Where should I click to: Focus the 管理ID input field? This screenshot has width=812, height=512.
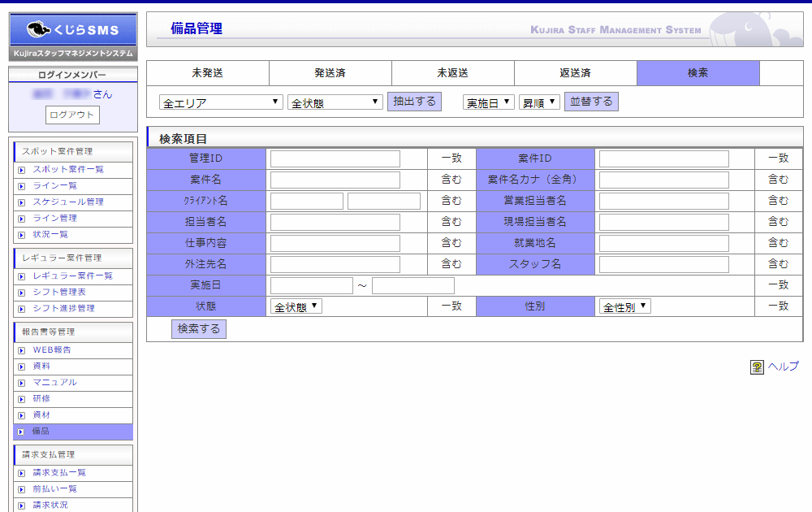click(x=335, y=158)
